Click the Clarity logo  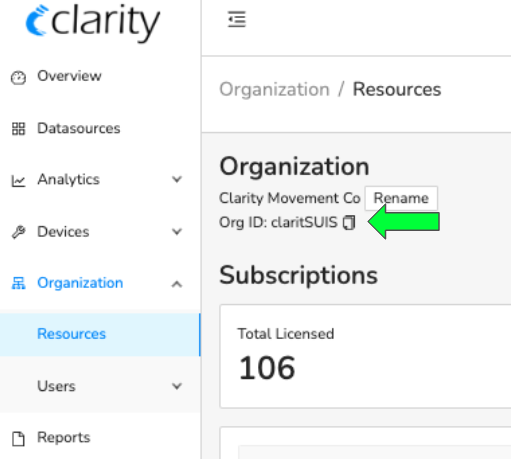pyautogui.click(x=93, y=22)
